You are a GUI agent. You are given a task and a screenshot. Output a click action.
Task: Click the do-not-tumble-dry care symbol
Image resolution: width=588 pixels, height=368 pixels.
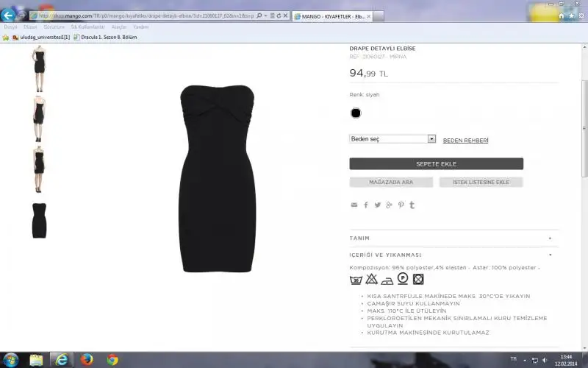(418, 279)
